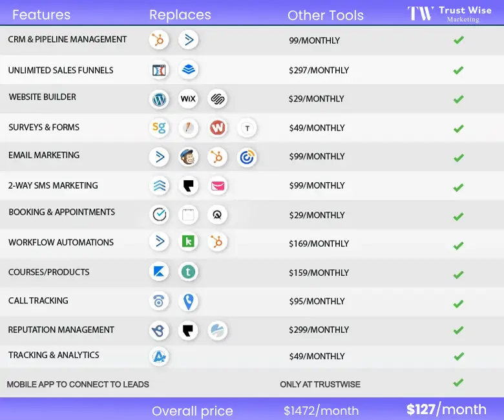Select the blue Kajabi 'K' icon
Image resolution: width=504 pixels, height=420 pixels.
pyautogui.click(x=159, y=271)
